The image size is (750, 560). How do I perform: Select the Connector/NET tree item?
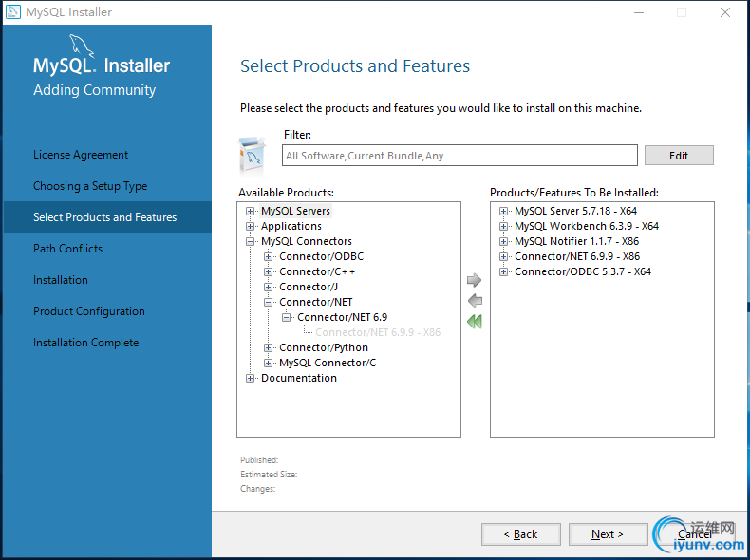coord(316,302)
